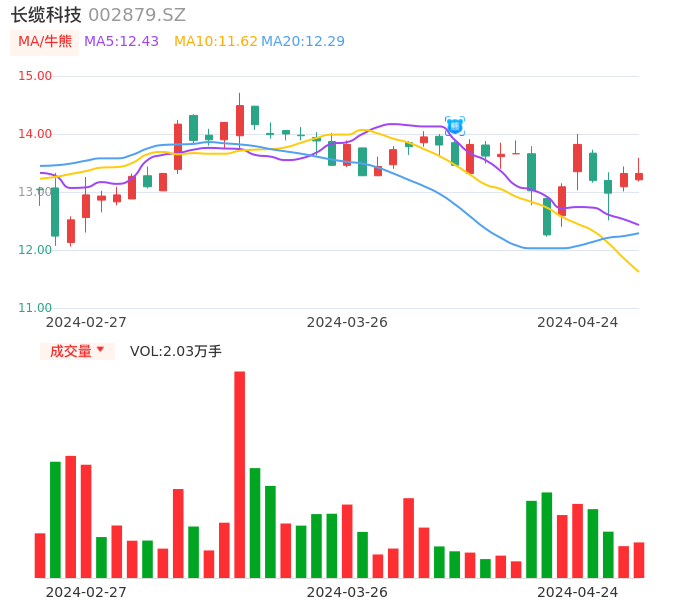
Task: Click the 11.00 price axis label
Action: tap(35, 308)
